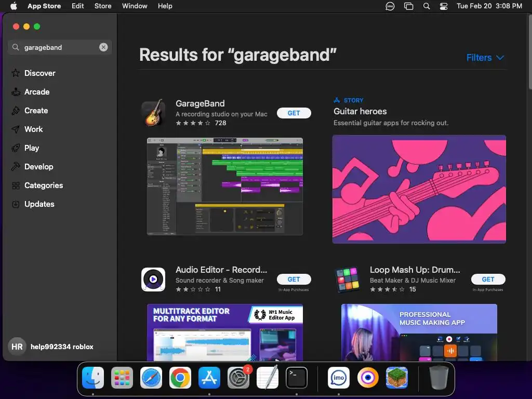532x399 pixels.
Task: Launch Minecraft from the Dock
Action: (x=396, y=378)
